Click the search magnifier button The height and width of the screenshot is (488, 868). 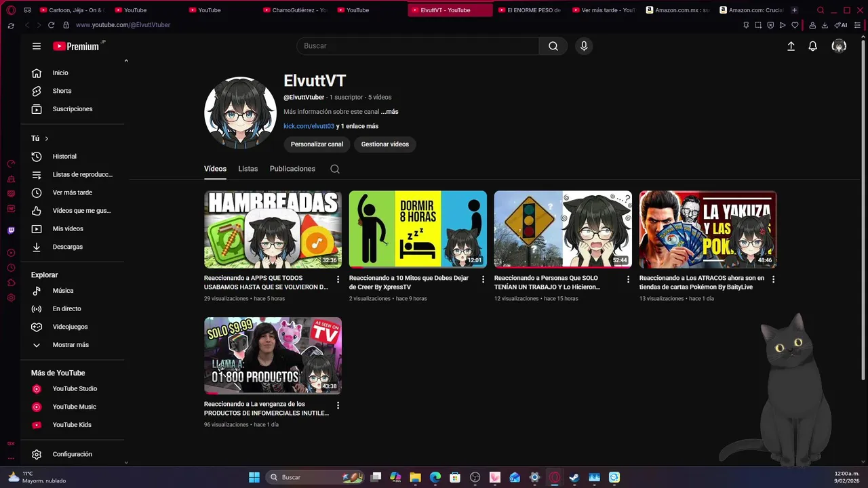click(553, 46)
